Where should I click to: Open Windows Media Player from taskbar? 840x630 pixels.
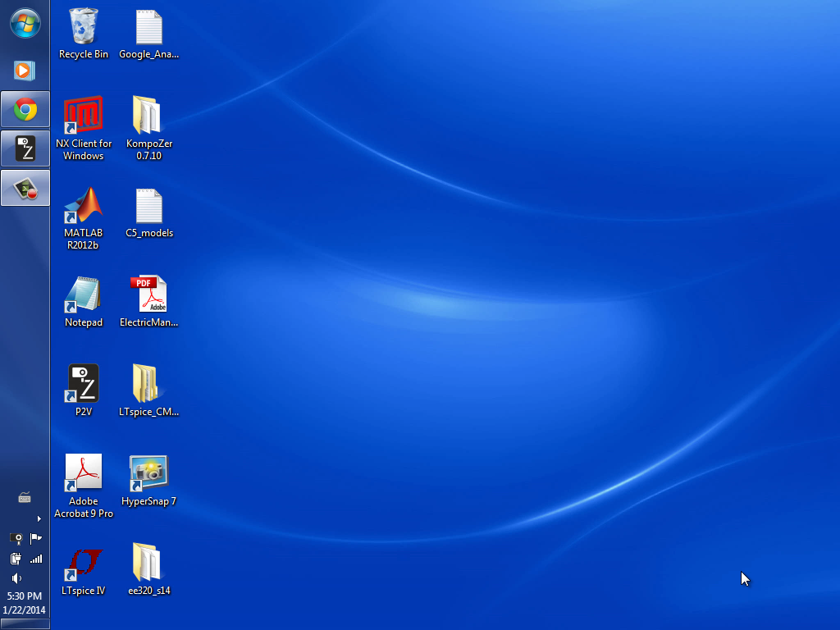click(x=25, y=71)
